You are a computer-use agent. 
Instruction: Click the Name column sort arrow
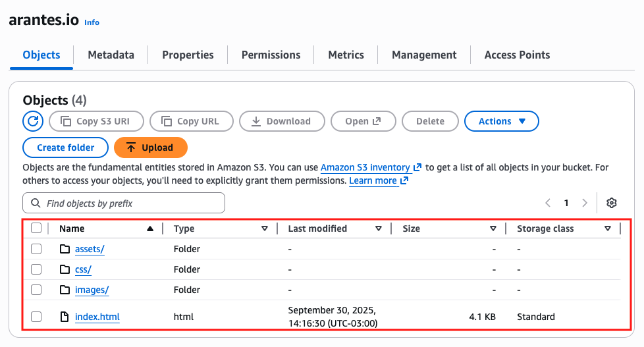[150, 228]
